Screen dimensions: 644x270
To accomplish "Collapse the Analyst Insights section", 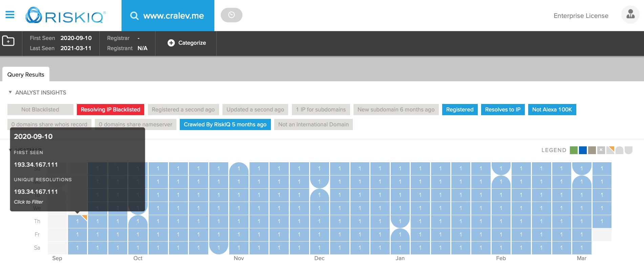I will [10, 92].
